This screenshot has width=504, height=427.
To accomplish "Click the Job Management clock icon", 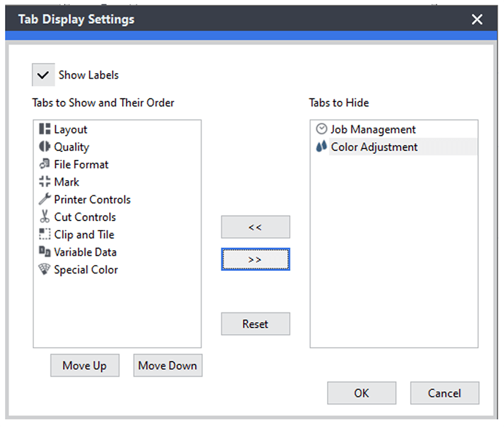I will pyautogui.click(x=321, y=129).
